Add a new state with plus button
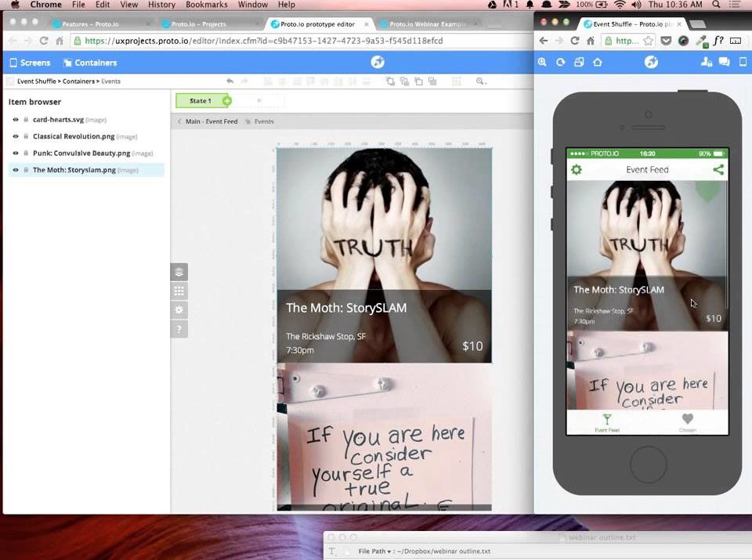This screenshot has height=560, width=752. 227,101
